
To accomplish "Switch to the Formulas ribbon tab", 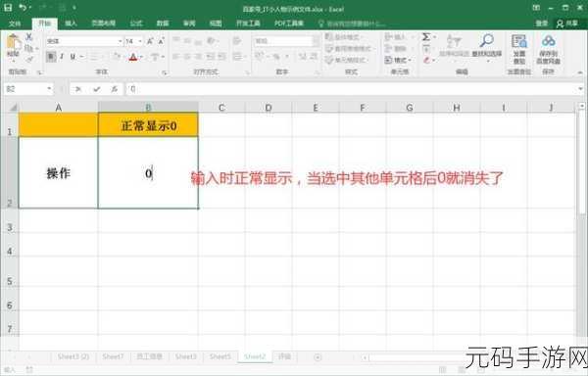I will [x=136, y=23].
